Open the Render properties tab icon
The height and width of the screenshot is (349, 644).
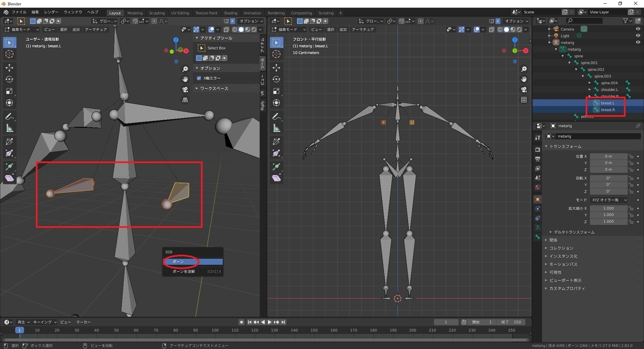pyautogui.click(x=538, y=149)
